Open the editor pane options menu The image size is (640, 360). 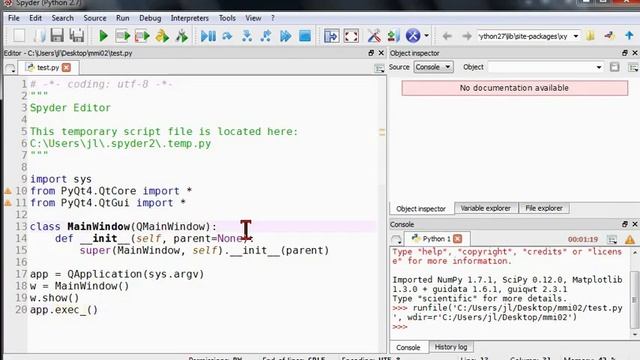[379, 68]
